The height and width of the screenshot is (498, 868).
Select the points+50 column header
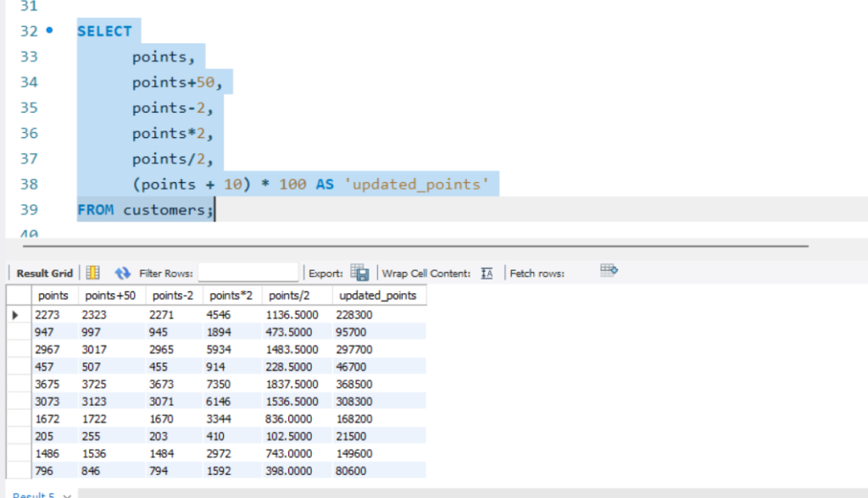pyautogui.click(x=111, y=296)
